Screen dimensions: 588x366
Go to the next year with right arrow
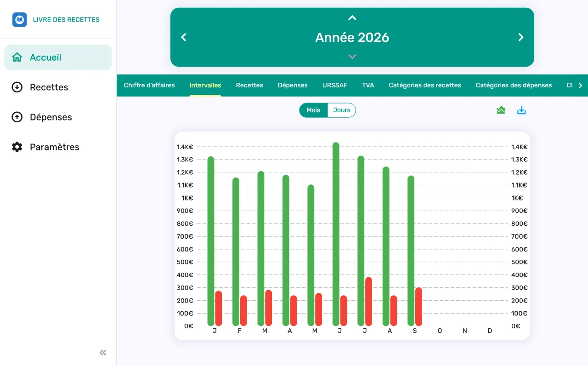point(521,37)
